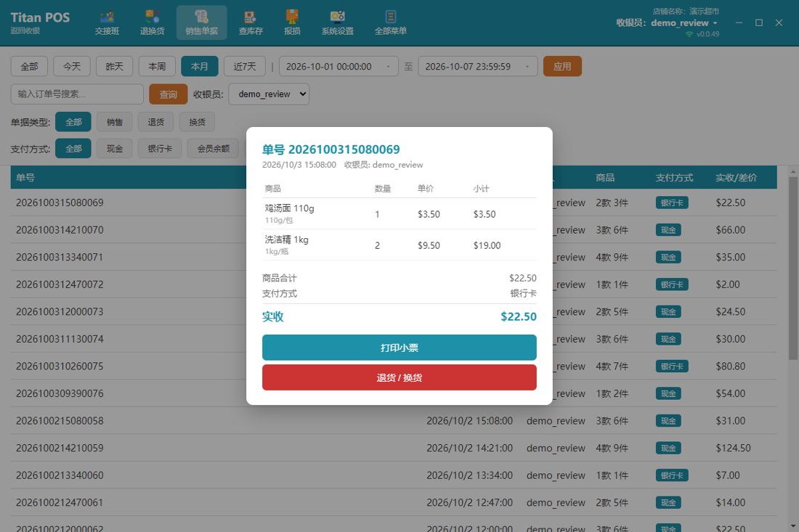Click the 实收/差价 column header
Image resolution: width=799 pixels, height=532 pixels.
click(736, 178)
